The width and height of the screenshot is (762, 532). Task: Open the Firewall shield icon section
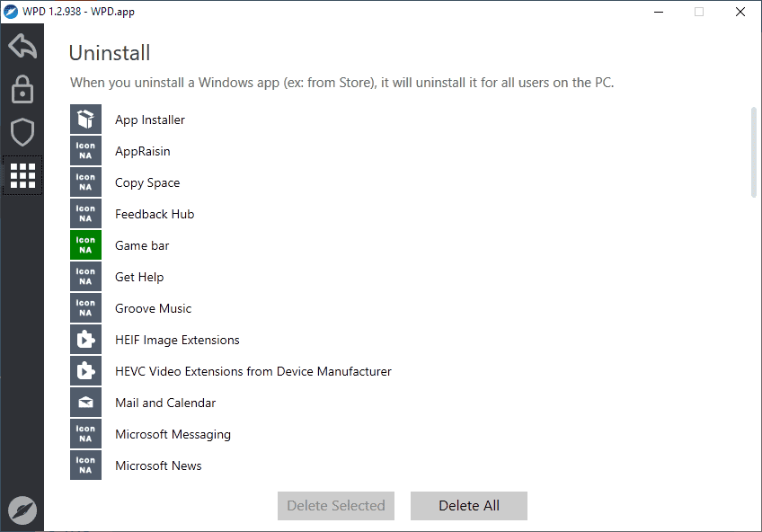tap(22, 132)
